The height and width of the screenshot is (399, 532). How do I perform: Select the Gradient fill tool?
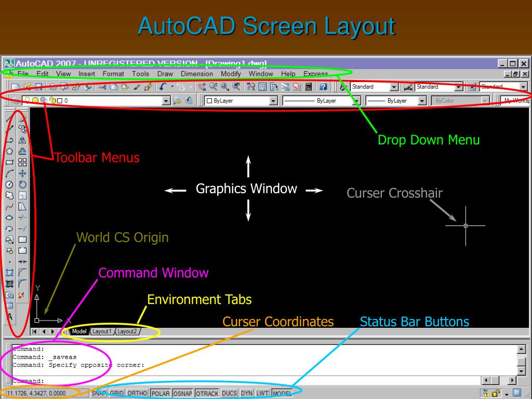tap(9, 284)
